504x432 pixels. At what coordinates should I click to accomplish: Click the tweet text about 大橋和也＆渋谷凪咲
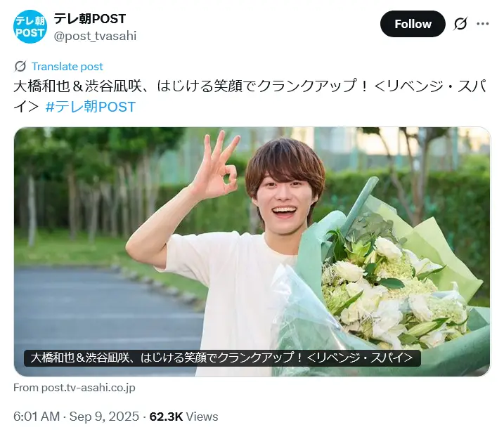click(251, 96)
